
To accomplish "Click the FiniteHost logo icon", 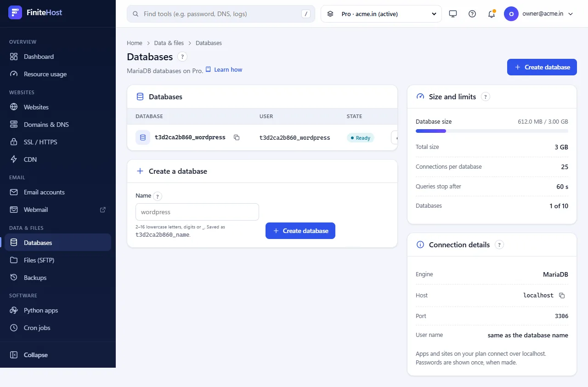I will tap(15, 12).
